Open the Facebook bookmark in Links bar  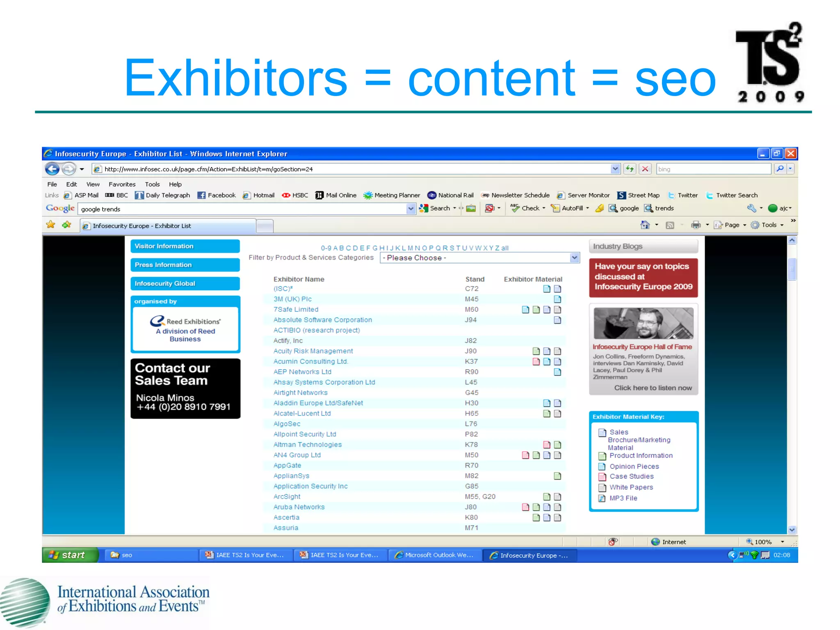217,195
